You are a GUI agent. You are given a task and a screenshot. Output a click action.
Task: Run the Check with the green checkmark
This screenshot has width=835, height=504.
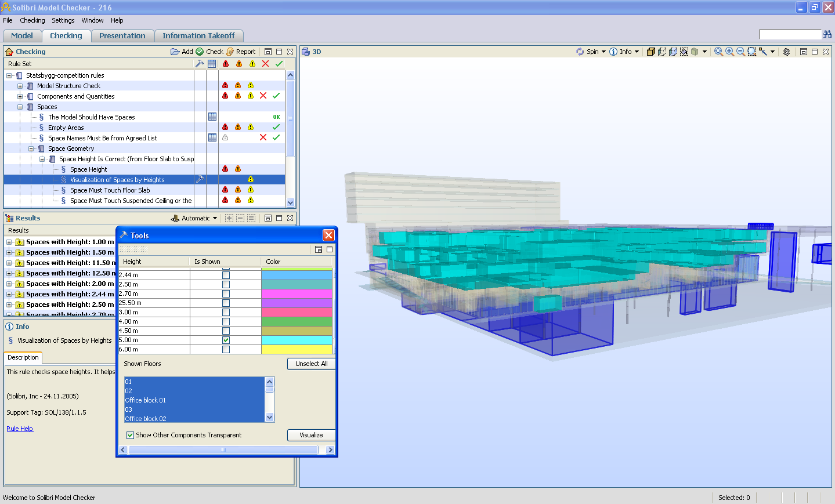[x=200, y=52]
